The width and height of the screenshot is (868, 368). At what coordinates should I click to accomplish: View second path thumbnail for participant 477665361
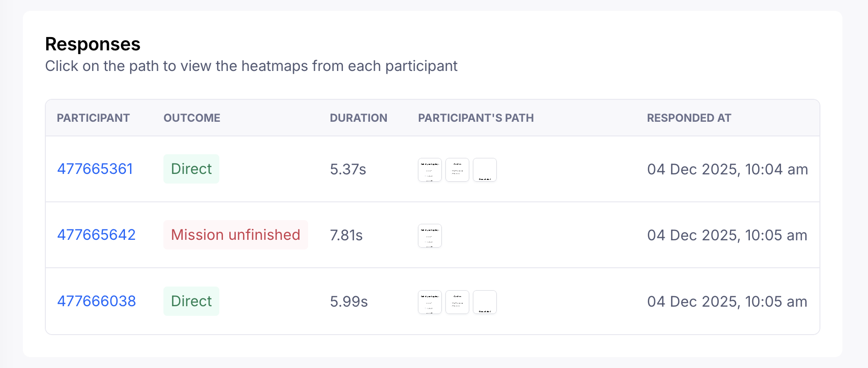click(457, 170)
